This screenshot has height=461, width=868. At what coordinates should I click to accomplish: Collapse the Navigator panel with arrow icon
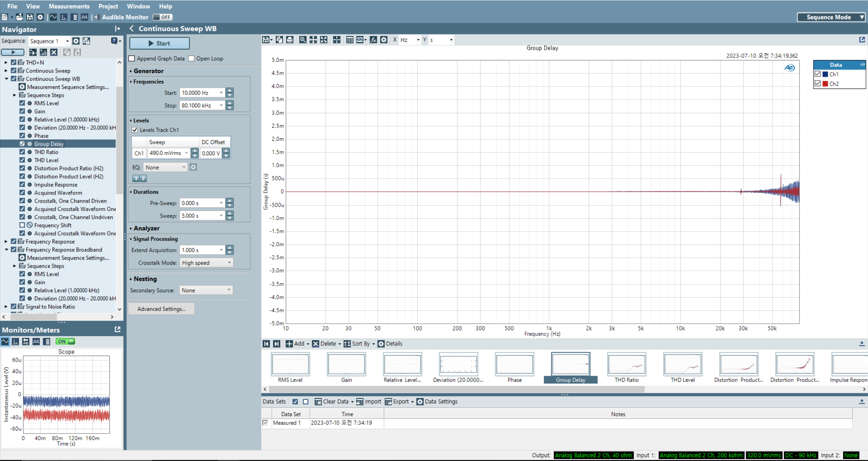point(117,29)
